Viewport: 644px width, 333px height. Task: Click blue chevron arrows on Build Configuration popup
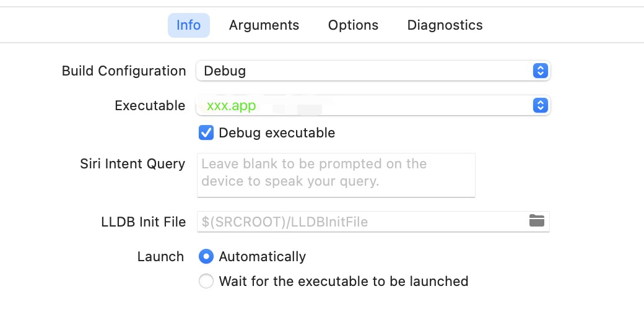[540, 71]
